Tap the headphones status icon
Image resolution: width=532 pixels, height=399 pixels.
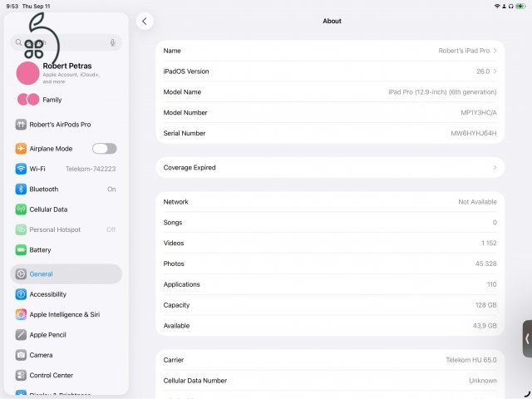(510, 6)
